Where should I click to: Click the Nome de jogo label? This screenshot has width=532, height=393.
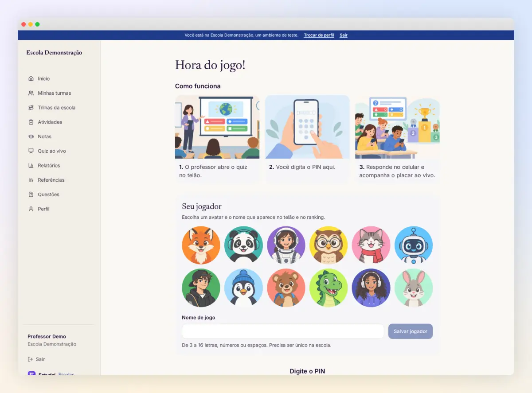(199, 318)
